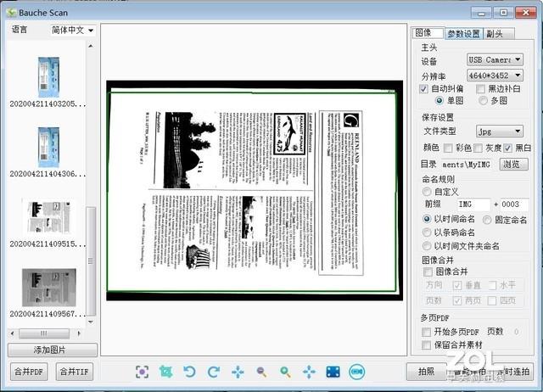This screenshot has height=392, width=543.
Task: Click the blue full-screen icon
Action: pyautogui.click(x=333, y=372)
